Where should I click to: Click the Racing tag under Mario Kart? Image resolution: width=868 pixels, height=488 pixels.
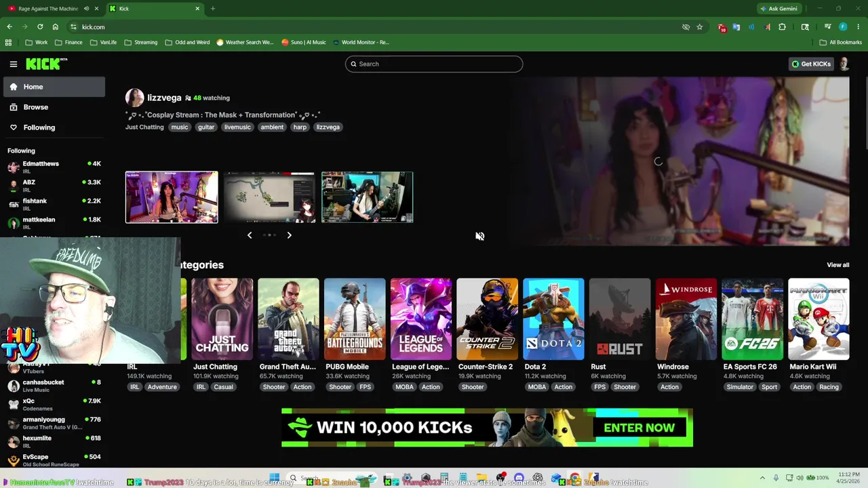[829, 387]
